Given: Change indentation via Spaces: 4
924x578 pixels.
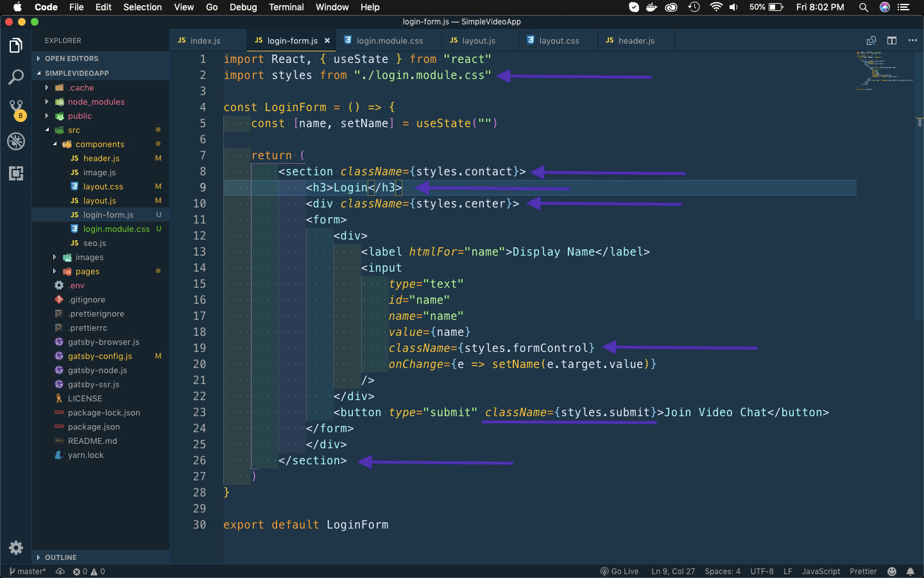Looking at the screenshot, I should 723,572.
